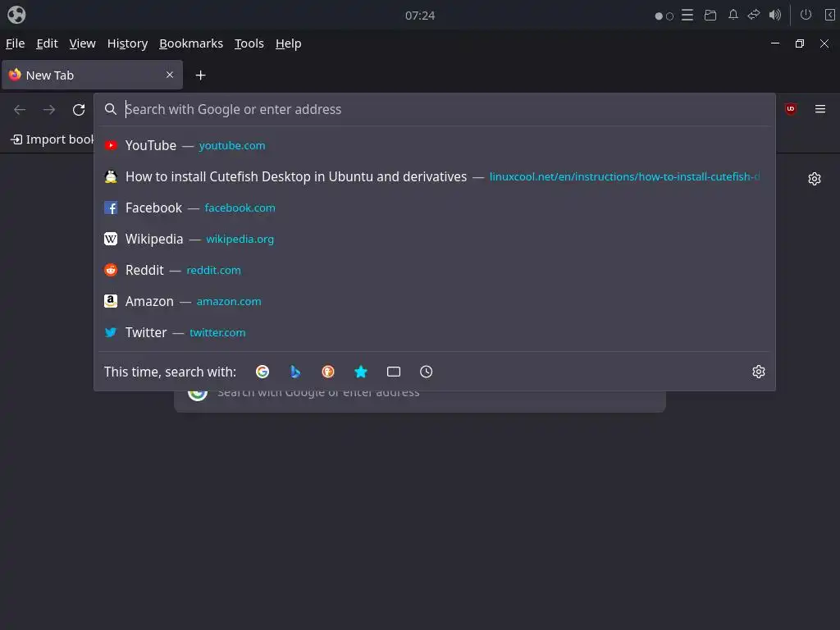Open the system power icon
The image size is (840, 630).
[x=806, y=15]
